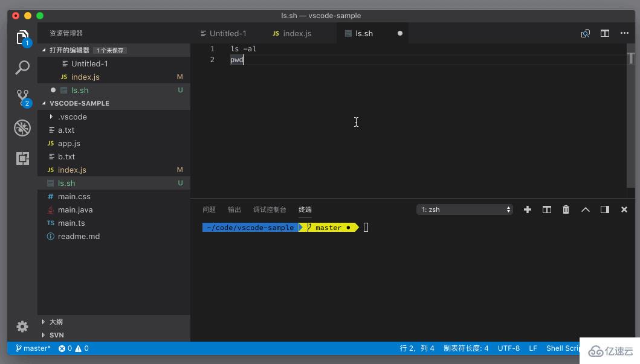The width and height of the screenshot is (640, 364).
Task: Click the editor vertical scrollbar
Action: pyautogui.click(x=630, y=116)
